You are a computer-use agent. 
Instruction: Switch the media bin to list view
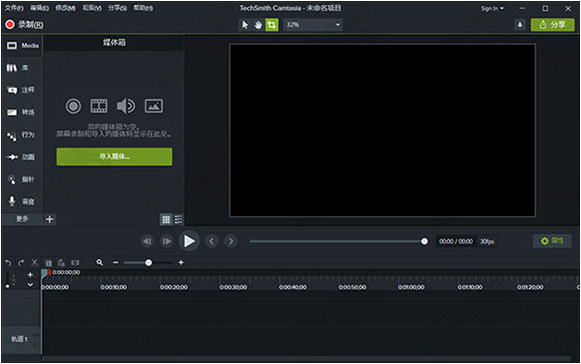(x=179, y=219)
